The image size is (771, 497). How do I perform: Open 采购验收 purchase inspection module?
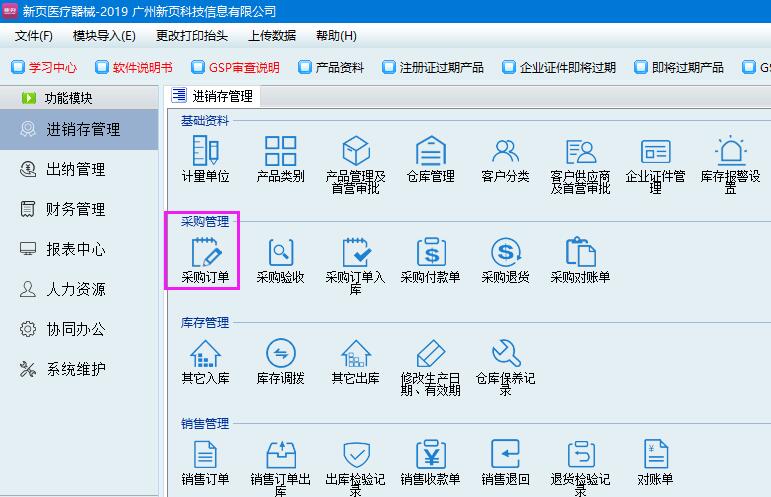click(x=280, y=253)
